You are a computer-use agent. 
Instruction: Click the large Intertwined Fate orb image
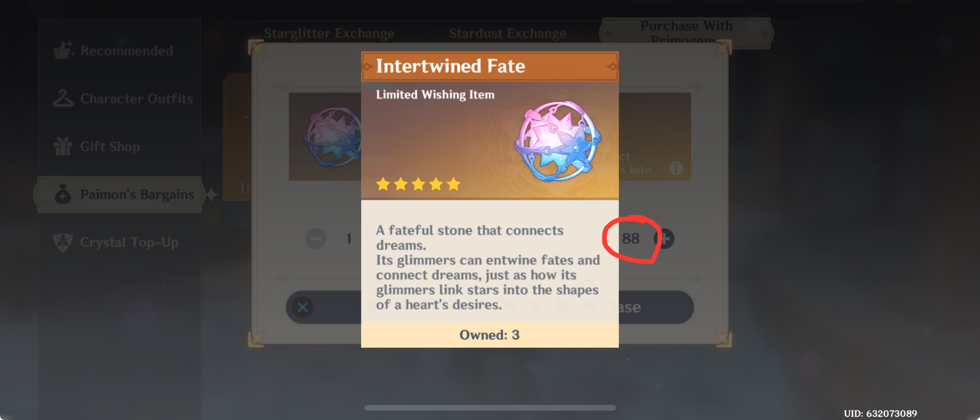(558, 141)
